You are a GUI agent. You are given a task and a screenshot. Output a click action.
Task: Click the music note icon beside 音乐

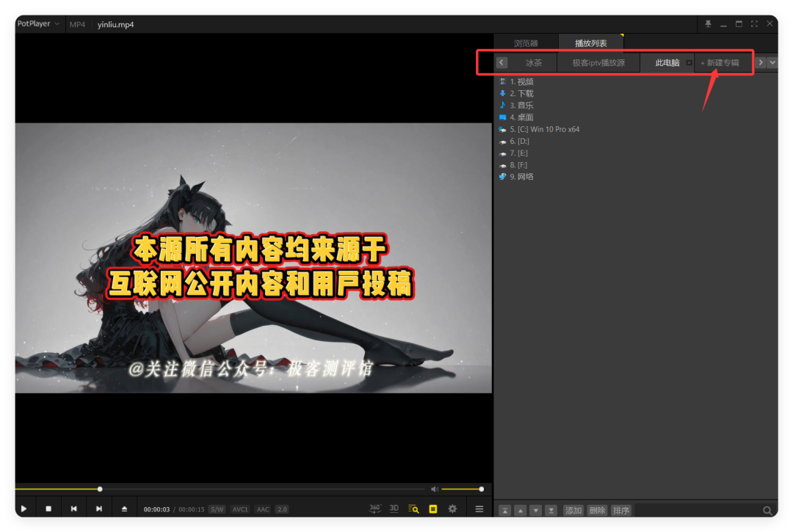coord(502,105)
